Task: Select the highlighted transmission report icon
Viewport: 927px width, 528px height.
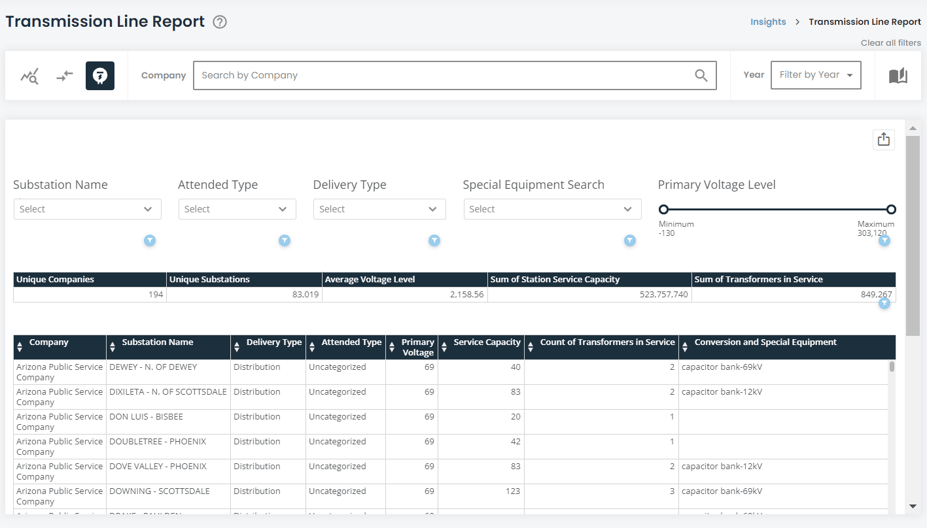Action: coord(100,76)
